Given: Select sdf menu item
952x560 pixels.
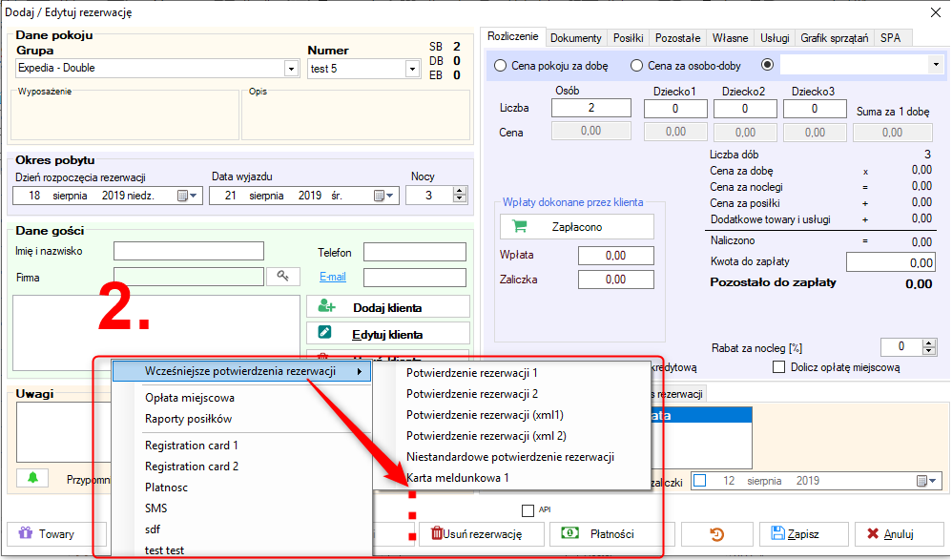Looking at the screenshot, I should [241, 529].
